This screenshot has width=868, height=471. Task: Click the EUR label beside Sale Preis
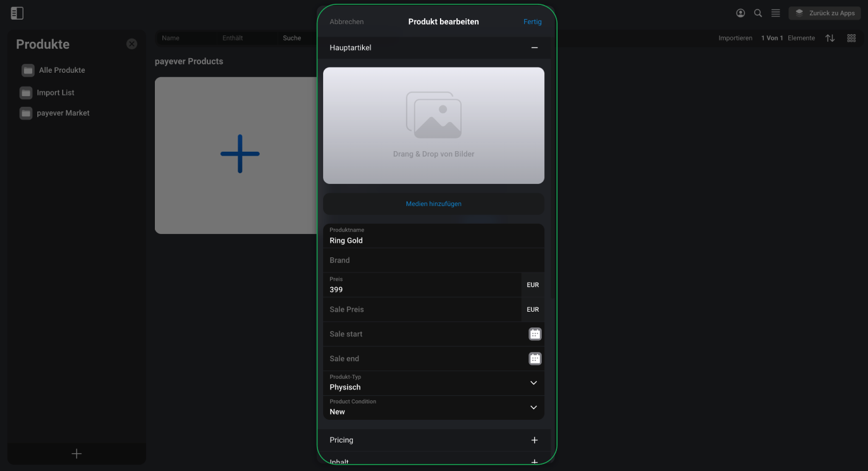pyautogui.click(x=533, y=310)
